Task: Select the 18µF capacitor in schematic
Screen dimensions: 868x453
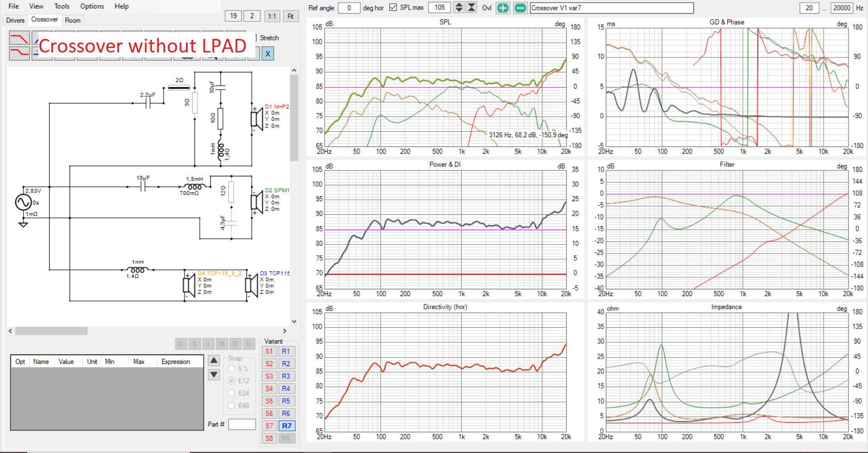Action: [x=143, y=186]
